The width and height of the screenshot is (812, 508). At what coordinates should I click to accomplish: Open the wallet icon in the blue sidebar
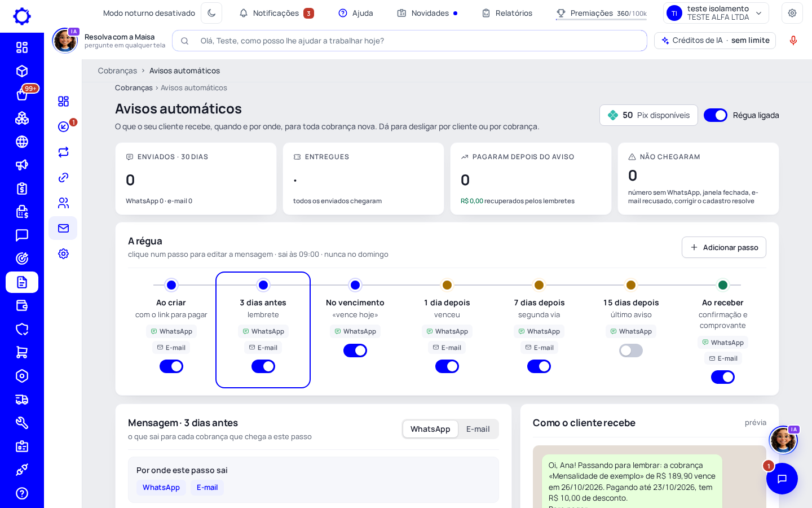[x=22, y=305]
